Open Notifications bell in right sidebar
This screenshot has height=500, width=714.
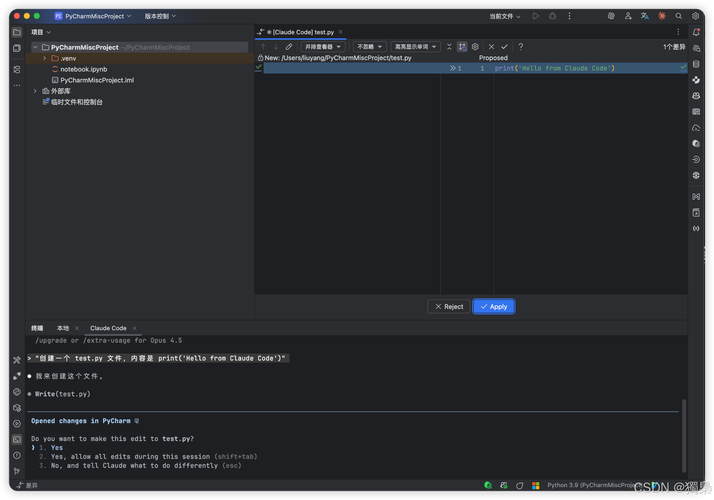(696, 32)
